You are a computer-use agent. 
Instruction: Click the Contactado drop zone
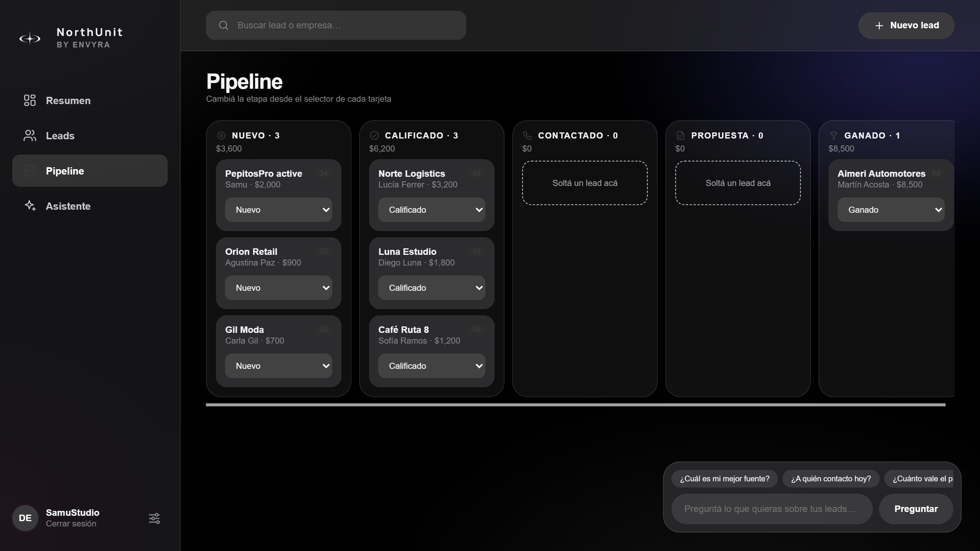[x=585, y=183]
